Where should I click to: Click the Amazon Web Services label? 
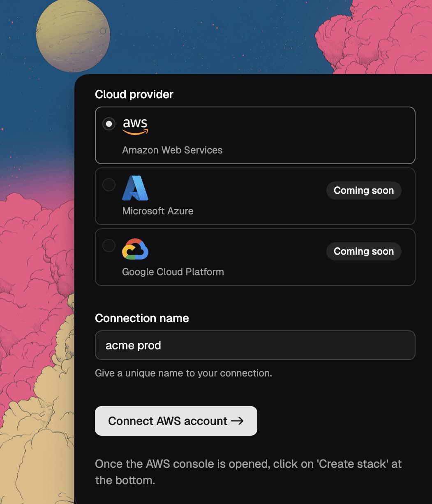pyautogui.click(x=172, y=150)
